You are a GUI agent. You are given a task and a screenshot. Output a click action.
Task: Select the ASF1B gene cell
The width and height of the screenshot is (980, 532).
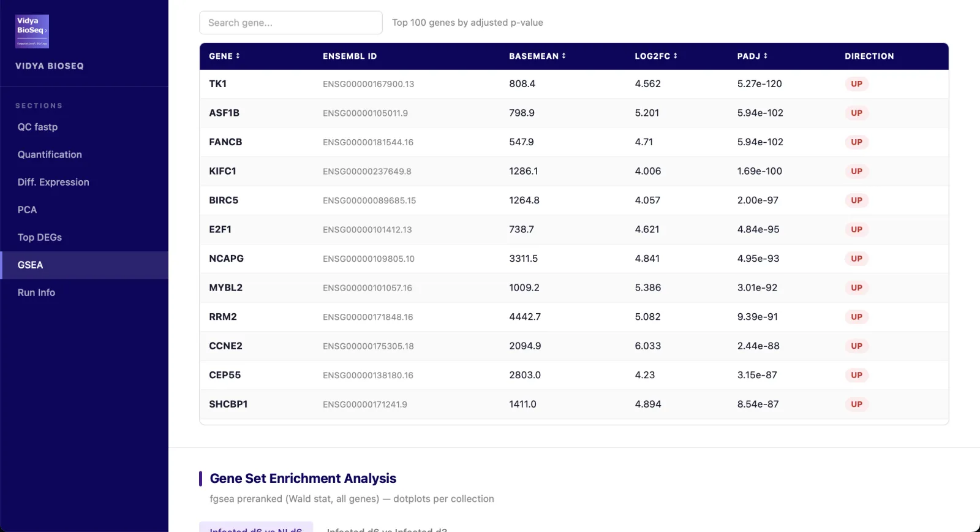point(224,113)
